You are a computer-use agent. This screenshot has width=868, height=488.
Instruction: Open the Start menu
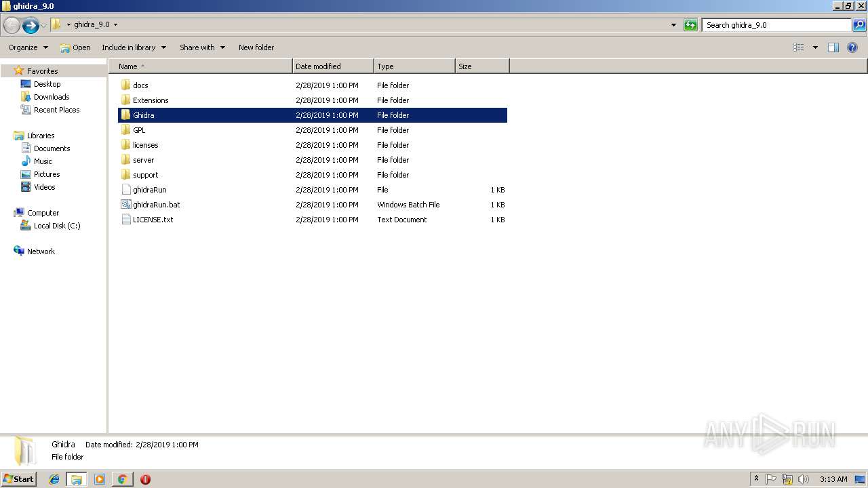(18, 479)
